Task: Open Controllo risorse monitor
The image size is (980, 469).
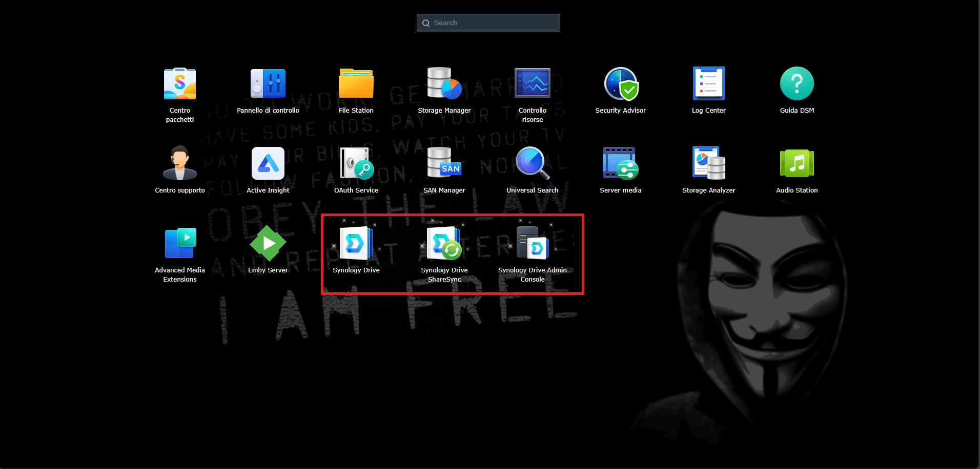Action: coord(533,83)
